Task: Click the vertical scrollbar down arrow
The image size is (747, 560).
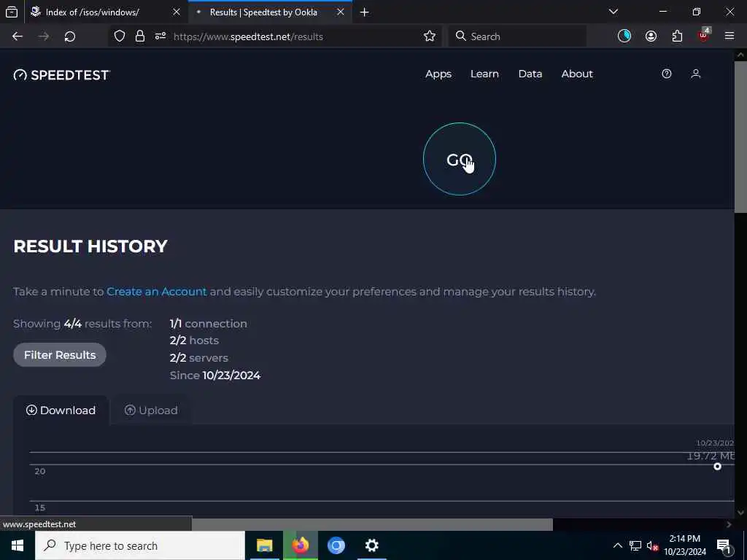Action: click(x=740, y=513)
